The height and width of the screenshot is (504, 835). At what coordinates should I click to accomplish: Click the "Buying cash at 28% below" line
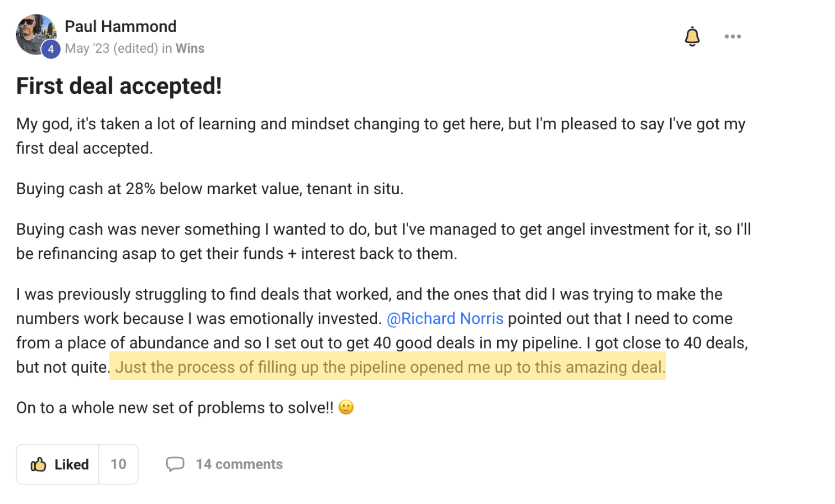210,189
